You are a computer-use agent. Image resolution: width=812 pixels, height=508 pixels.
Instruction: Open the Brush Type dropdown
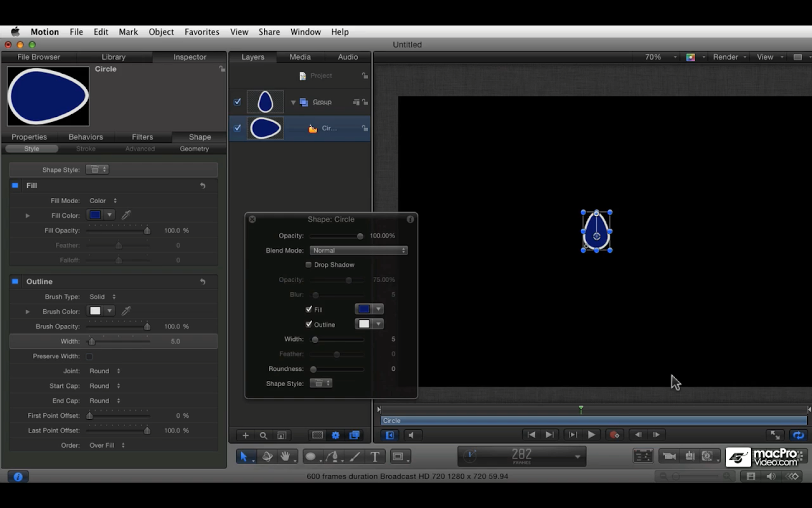103,297
